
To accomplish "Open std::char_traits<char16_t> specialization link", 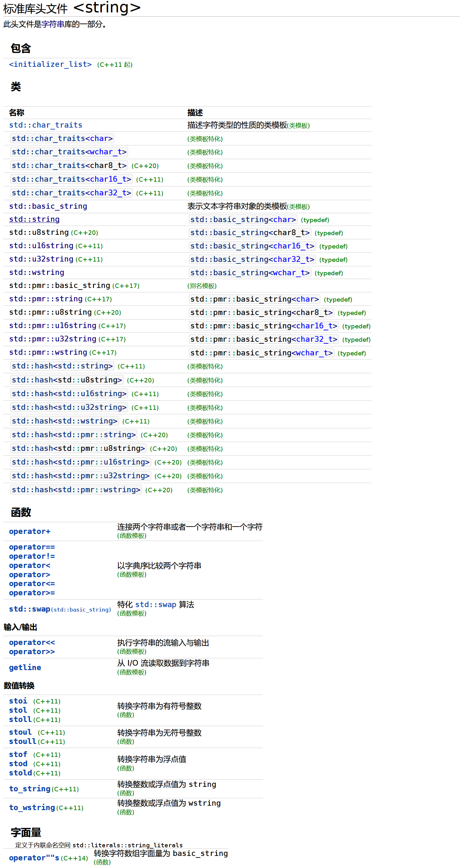I will pos(71,179).
